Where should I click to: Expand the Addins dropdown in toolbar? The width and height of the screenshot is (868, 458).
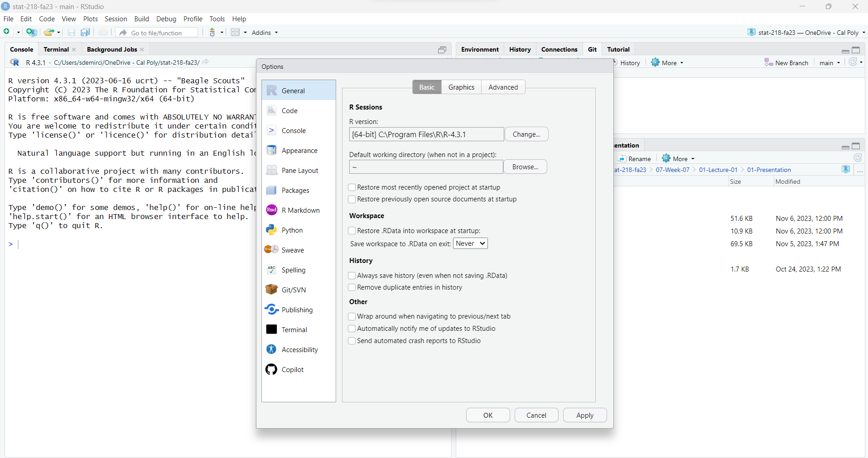coord(265,33)
